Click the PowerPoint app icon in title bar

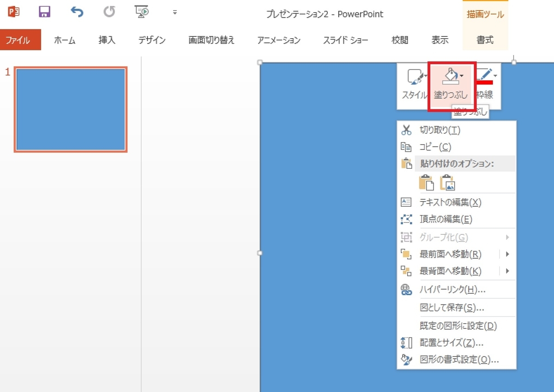(x=14, y=12)
